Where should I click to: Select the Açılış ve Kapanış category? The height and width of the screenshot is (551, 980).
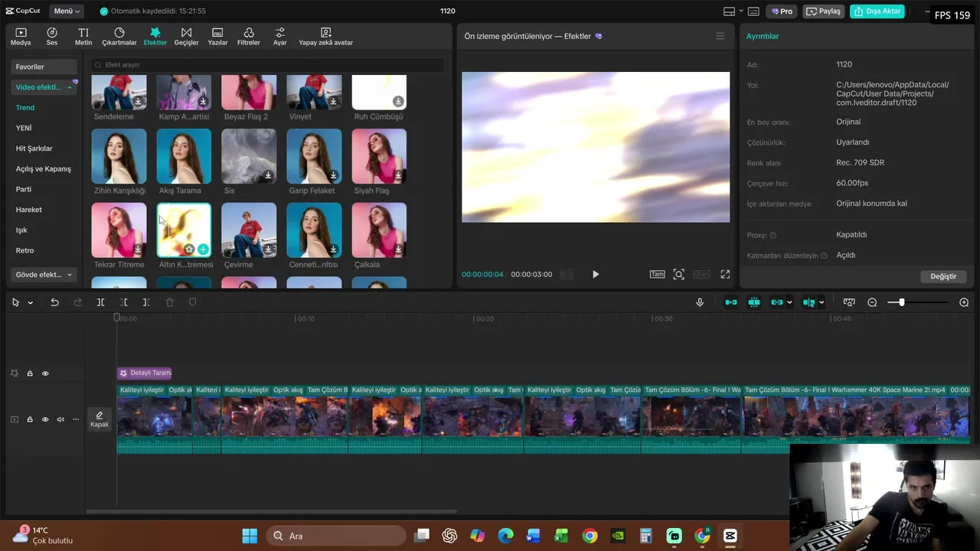pos(44,169)
